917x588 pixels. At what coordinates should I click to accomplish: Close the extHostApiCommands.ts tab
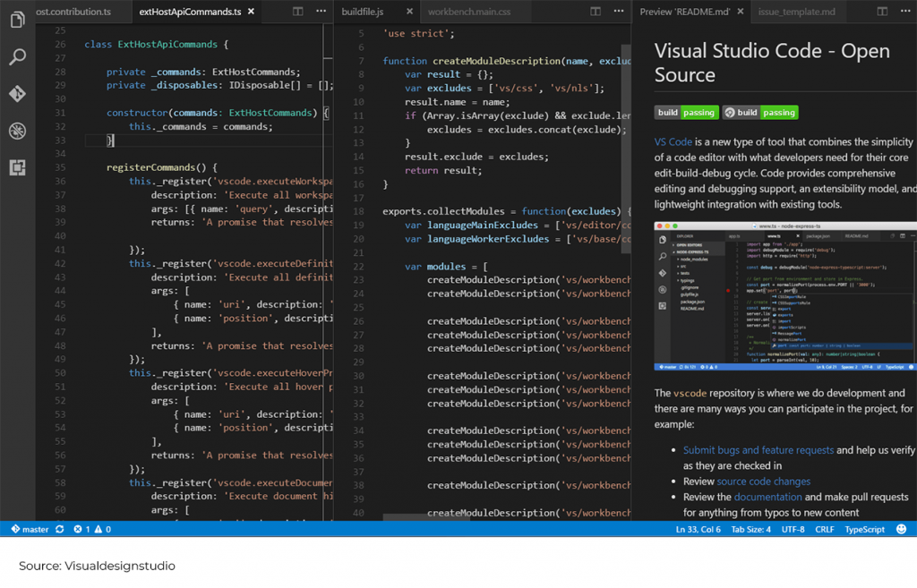point(251,12)
